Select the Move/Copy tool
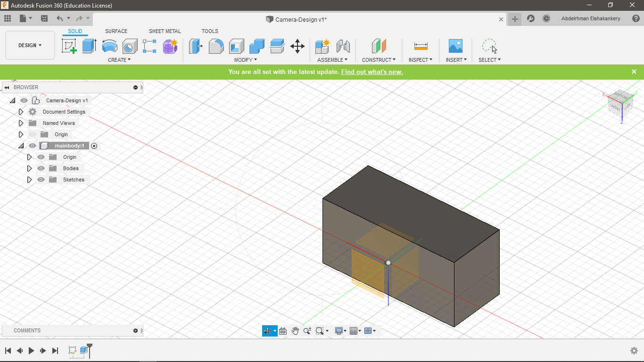 coord(297,46)
